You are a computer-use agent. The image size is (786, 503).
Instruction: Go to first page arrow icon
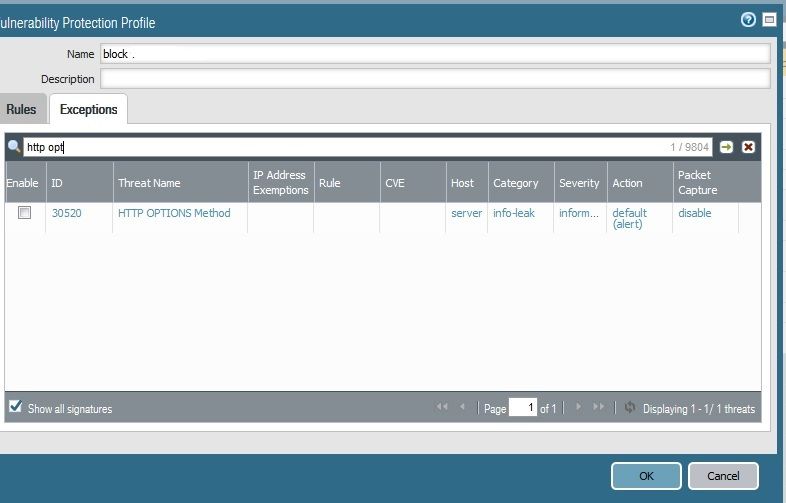(x=442, y=408)
